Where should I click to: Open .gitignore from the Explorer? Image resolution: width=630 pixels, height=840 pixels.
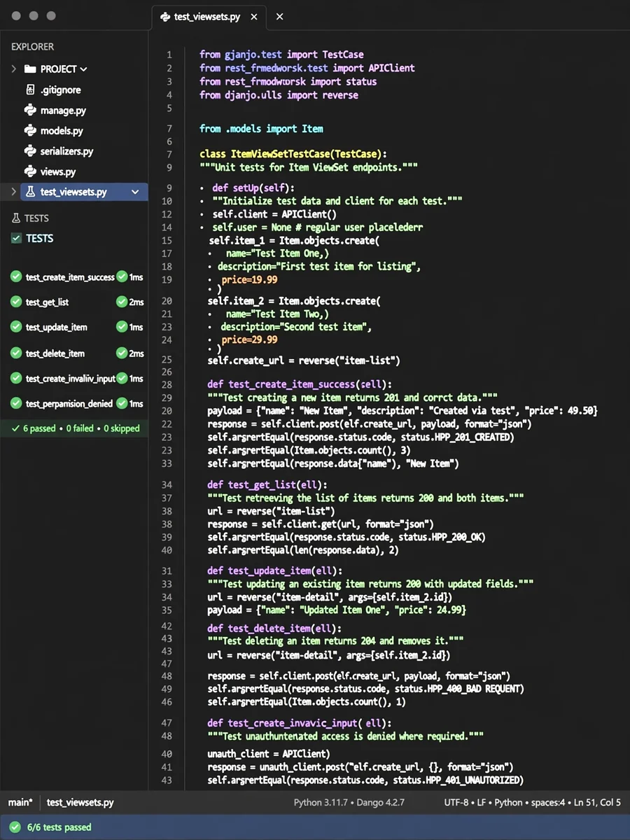pyautogui.click(x=60, y=90)
